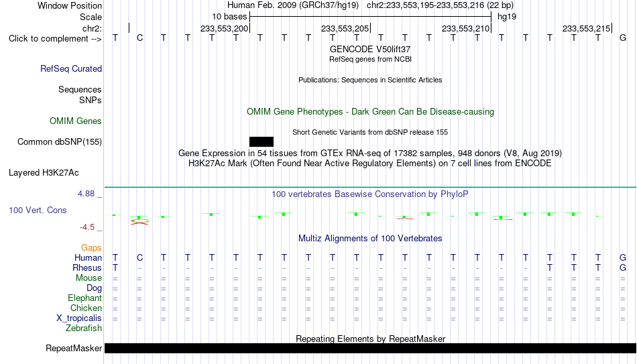Image resolution: width=637 pixels, height=364 pixels.
Task: Click 'H3K27Ac Mark' ENCODE track title
Action: pyautogui.click(x=370, y=164)
